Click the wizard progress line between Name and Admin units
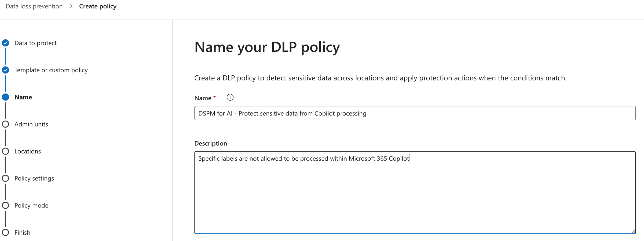644x241 pixels. pos(5,110)
